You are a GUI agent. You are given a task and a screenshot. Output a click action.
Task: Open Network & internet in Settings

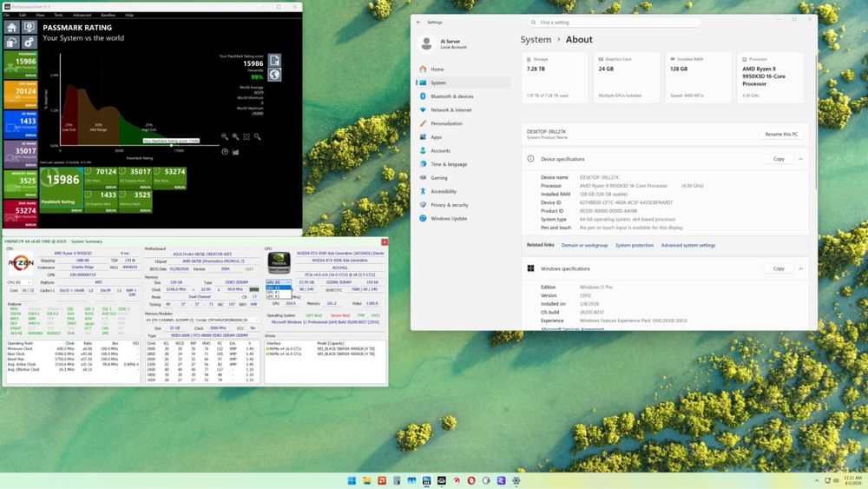(x=464, y=110)
